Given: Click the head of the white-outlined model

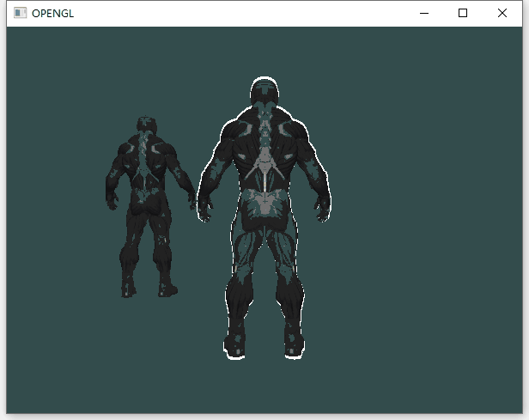Looking at the screenshot, I should tap(264, 93).
